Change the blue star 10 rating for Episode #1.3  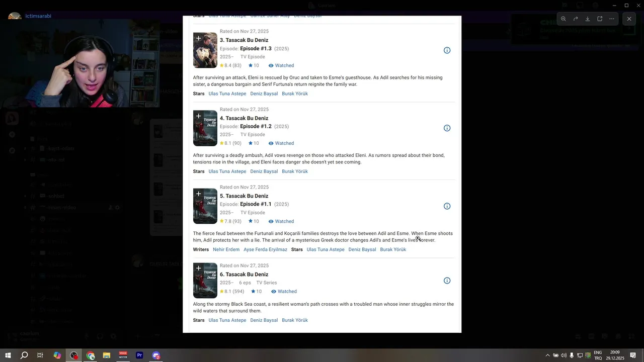click(x=254, y=65)
